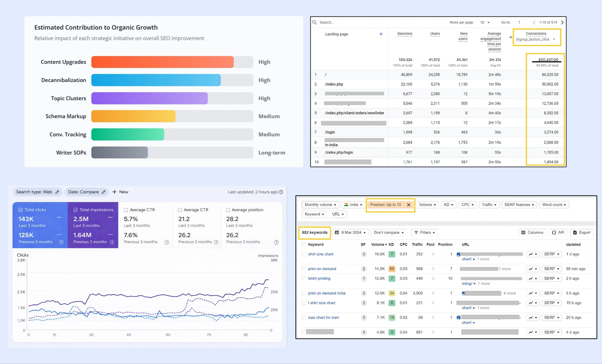Open Don't compare dropdown
The image size is (602, 364).
tap(389, 232)
